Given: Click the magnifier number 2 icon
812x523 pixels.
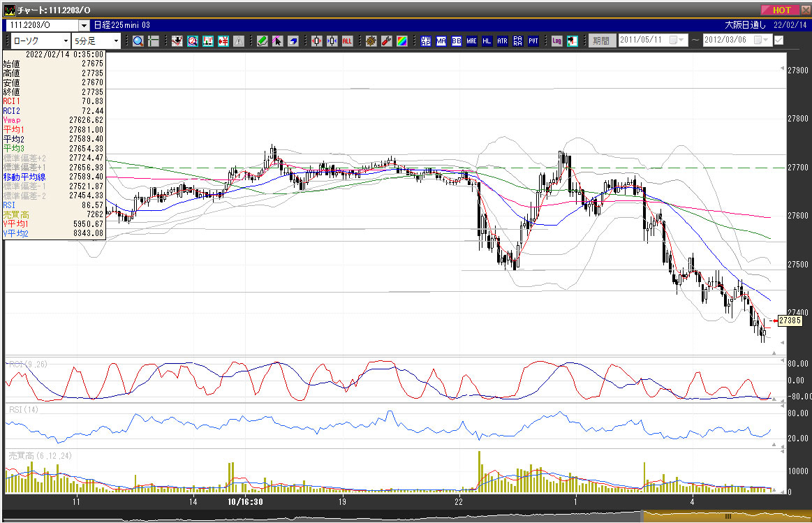Looking at the screenshot, I should [193, 41].
